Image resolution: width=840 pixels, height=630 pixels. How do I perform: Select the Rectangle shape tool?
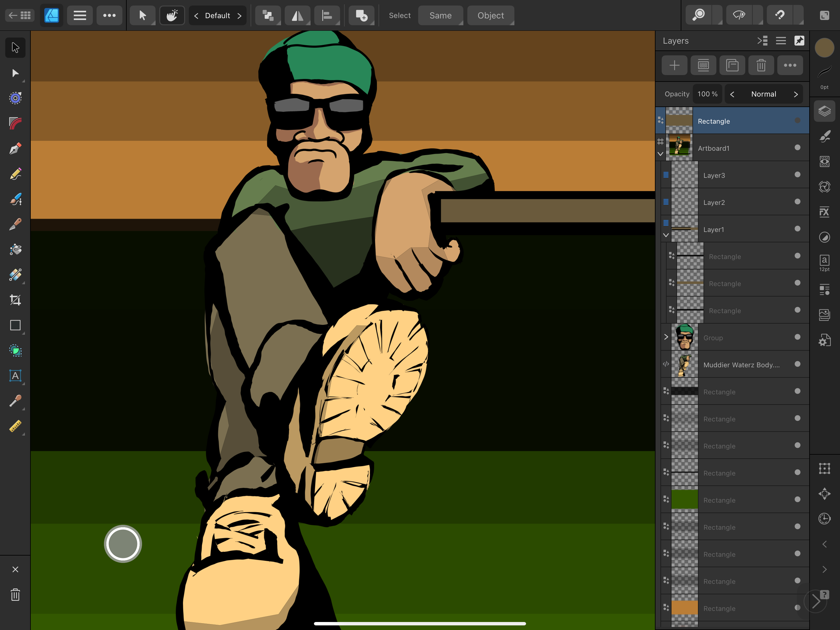15,325
